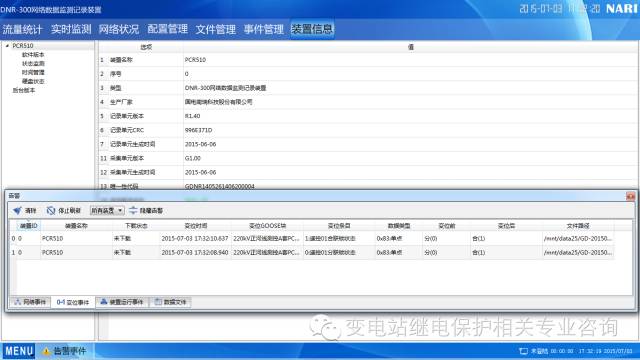Viewport: 640px width, 360px height.
Task: Sort by 装置名称 column in alarm table
Action: pyautogui.click(x=76, y=226)
